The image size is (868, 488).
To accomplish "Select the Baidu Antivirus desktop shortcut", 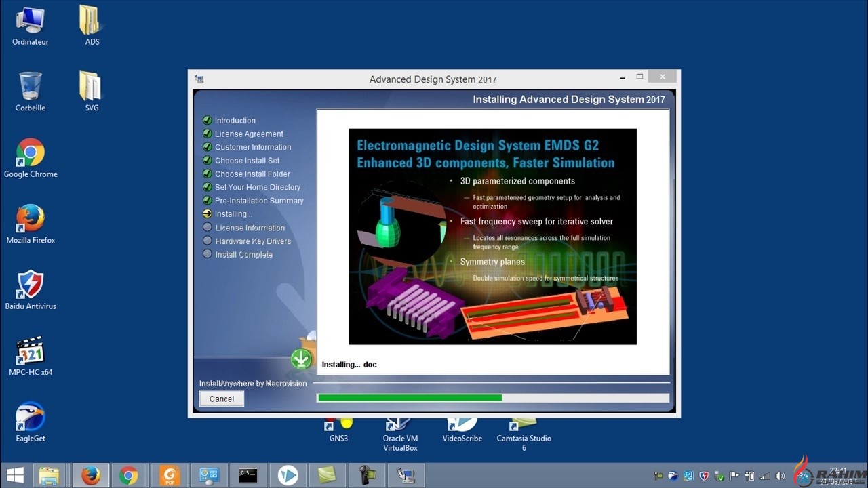I will [x=31, y=290].
